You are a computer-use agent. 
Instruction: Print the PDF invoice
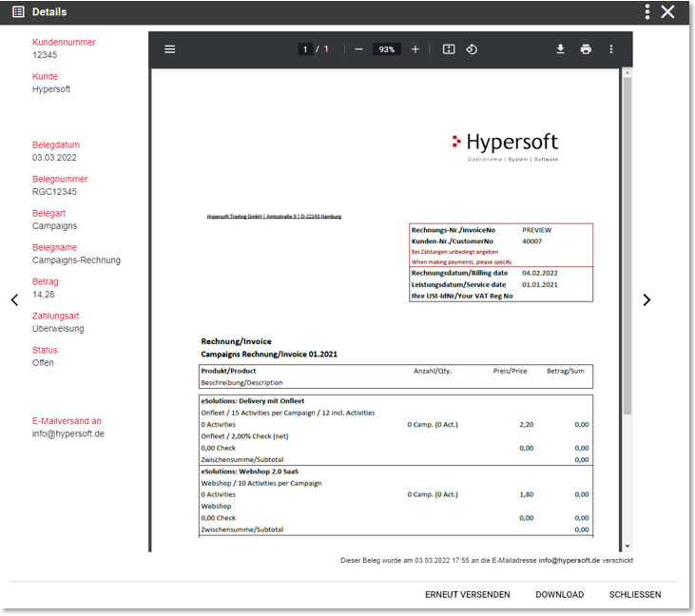click(586, 49)
